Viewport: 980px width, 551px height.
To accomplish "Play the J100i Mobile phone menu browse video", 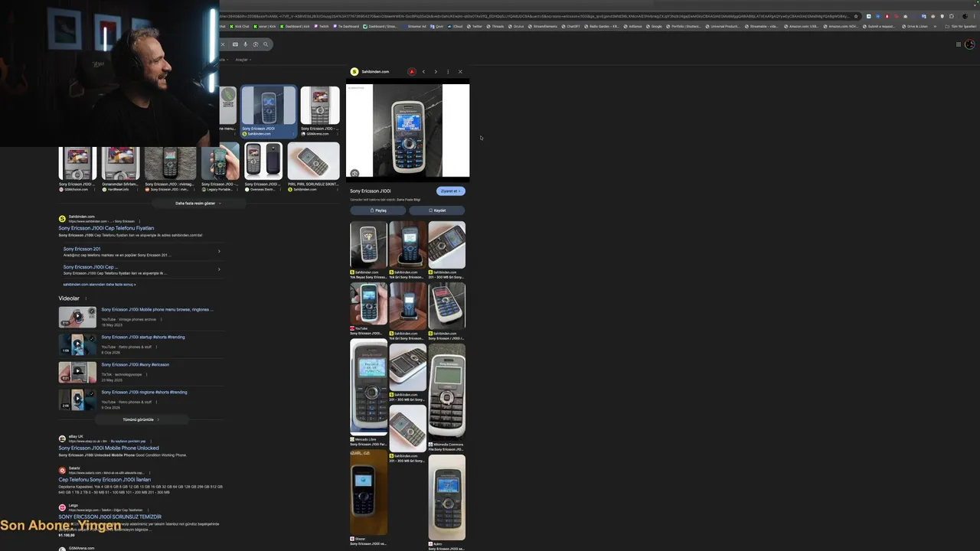I will click(x=77, y=317).
